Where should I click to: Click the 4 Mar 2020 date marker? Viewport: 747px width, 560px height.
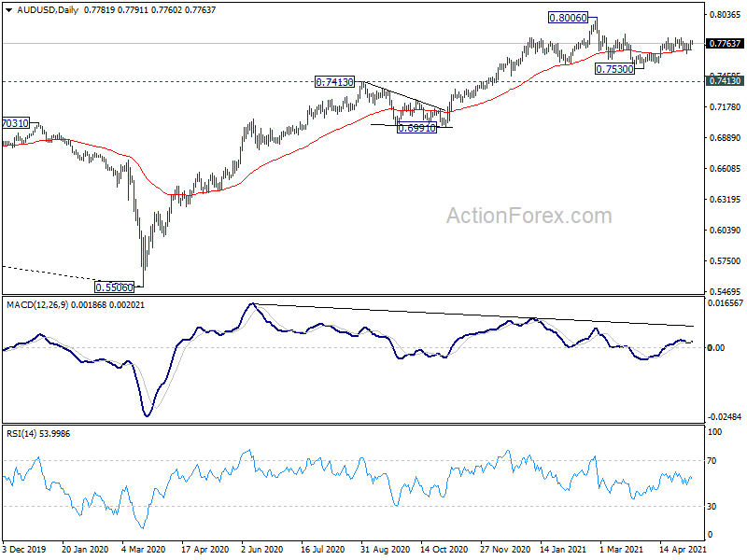tap(144, 549)
